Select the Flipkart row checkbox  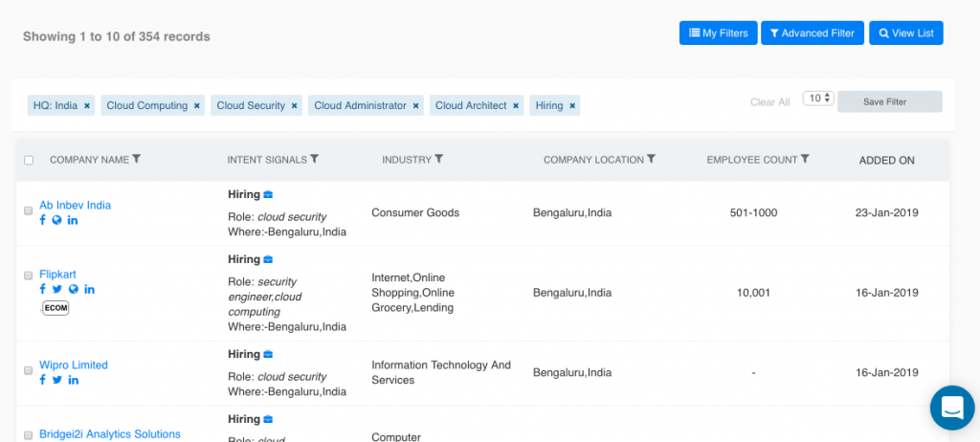28,276
